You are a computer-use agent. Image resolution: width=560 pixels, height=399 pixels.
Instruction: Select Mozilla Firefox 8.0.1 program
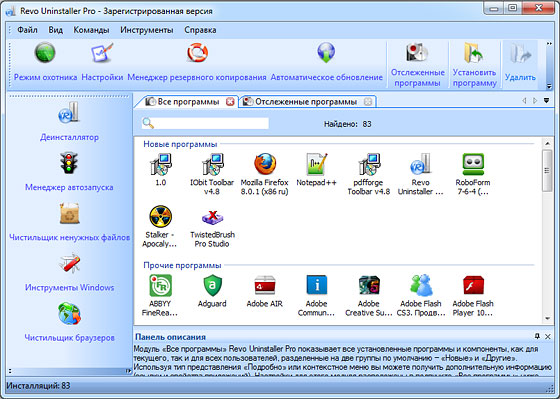point(264,174)
